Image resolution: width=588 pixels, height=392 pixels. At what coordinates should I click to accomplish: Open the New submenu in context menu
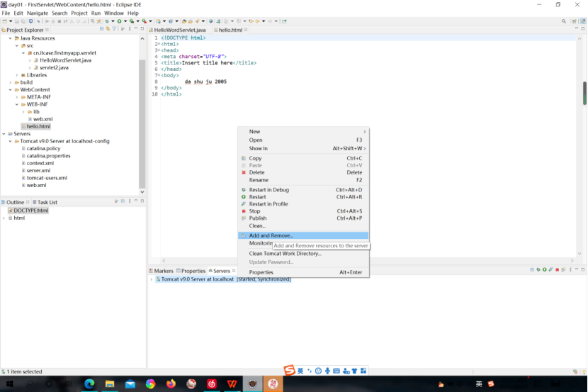pyautogui.click(x=303, y=132)
